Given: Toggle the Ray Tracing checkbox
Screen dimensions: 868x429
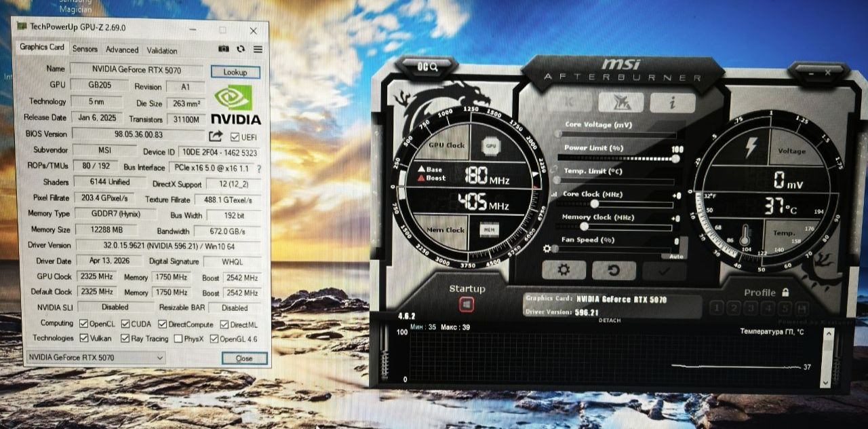Looking at the screenshot, I should click(125, 339).
